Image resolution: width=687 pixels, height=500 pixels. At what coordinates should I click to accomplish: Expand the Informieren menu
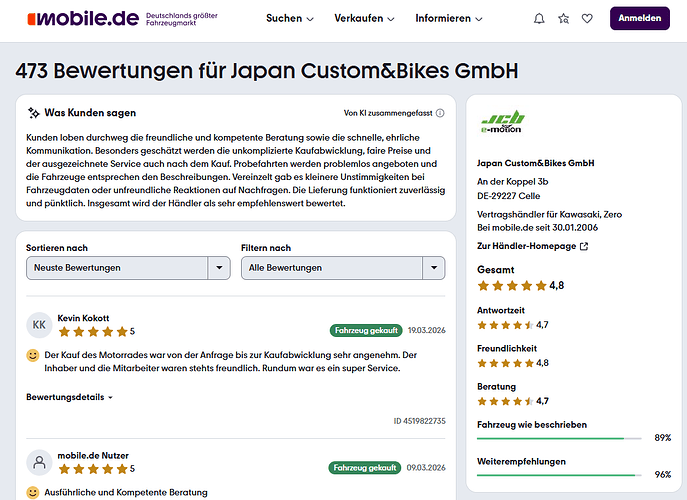tap(448, 19)
